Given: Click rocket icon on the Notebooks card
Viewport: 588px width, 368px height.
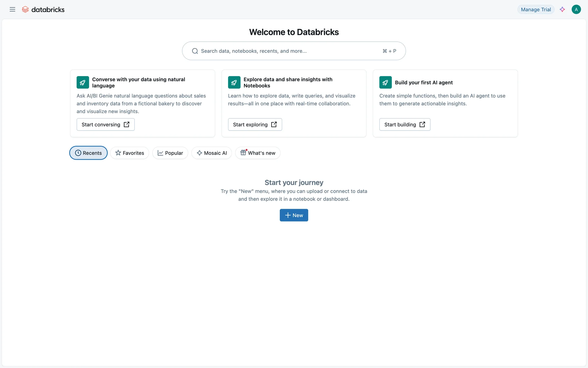Looking at the screenshot, I should pos(234,82).
